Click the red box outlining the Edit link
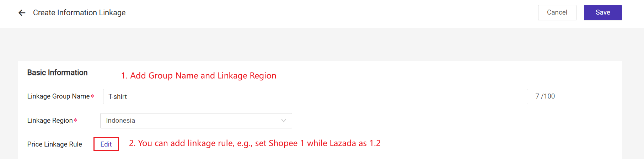The width and height of the screenshot is (644, 159). (95, 144)
